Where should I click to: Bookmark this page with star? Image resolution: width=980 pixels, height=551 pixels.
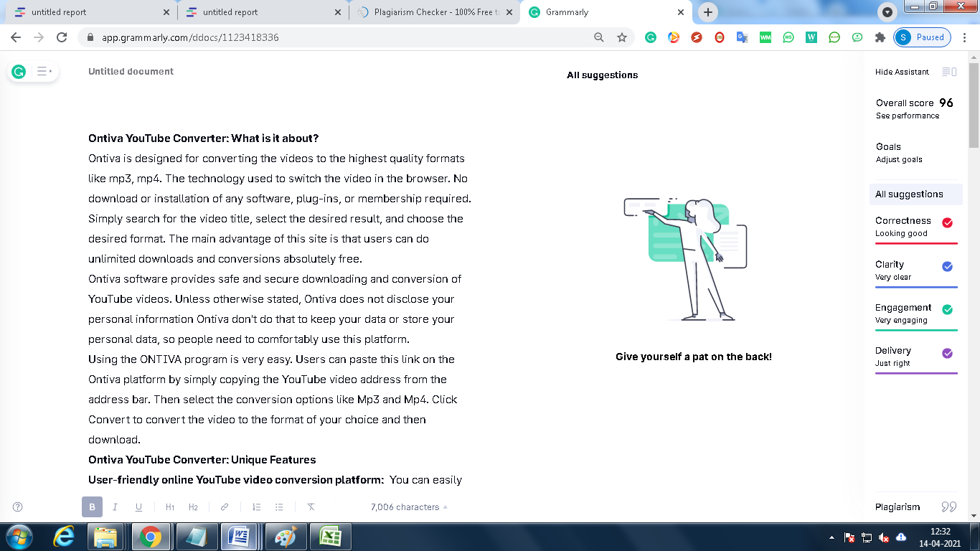click(622, 37)
